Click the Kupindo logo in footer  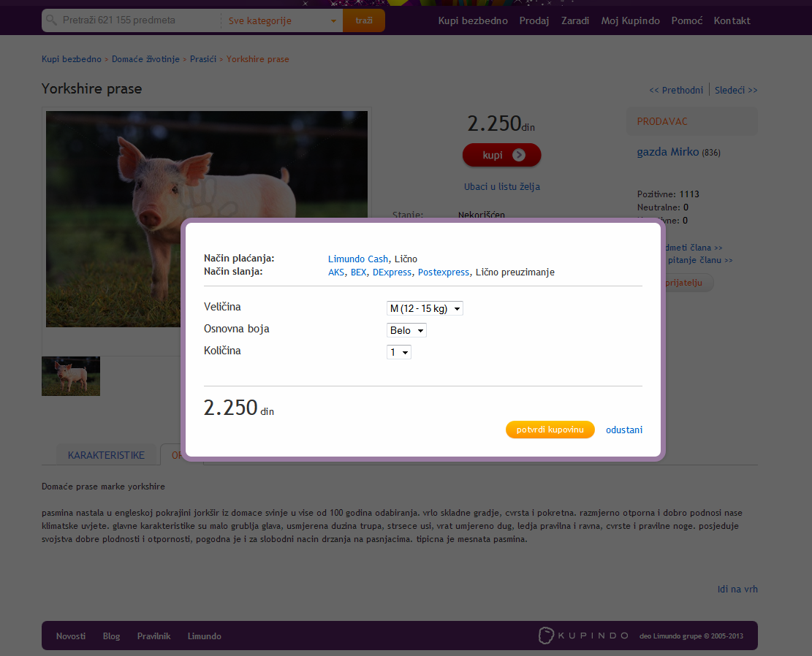[x=583, y=636]
